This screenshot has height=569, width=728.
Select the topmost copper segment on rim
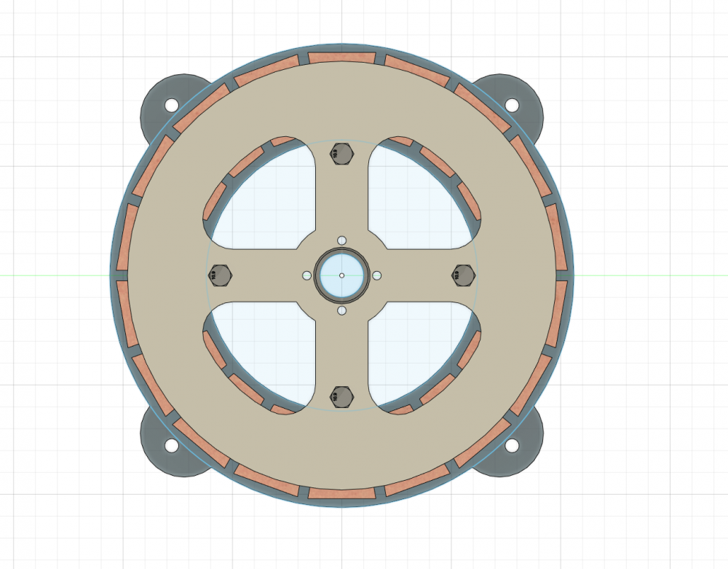pos(341,58)
